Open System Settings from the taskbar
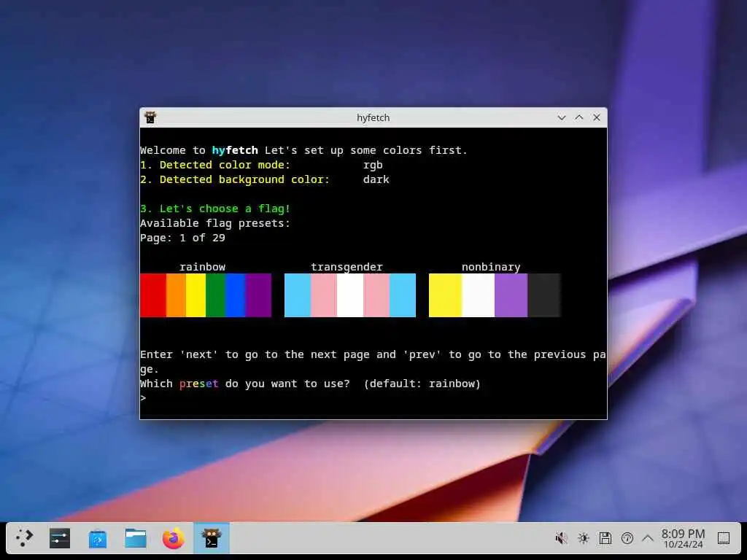Screen dimensions: 747x560 click(x=60, y=538)
